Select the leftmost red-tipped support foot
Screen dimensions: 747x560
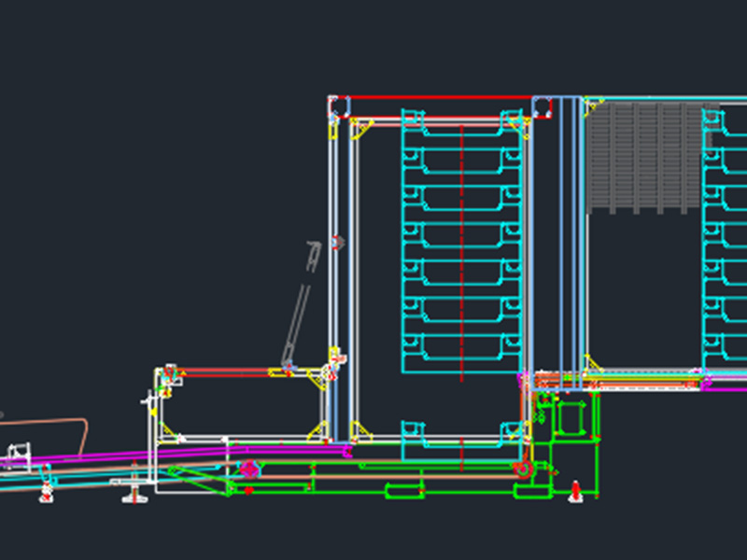click(46, 493)
